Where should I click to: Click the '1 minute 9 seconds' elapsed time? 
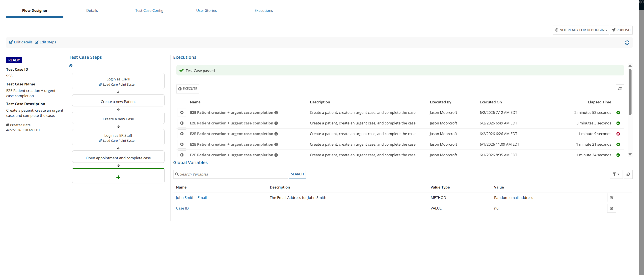[595, 134]
